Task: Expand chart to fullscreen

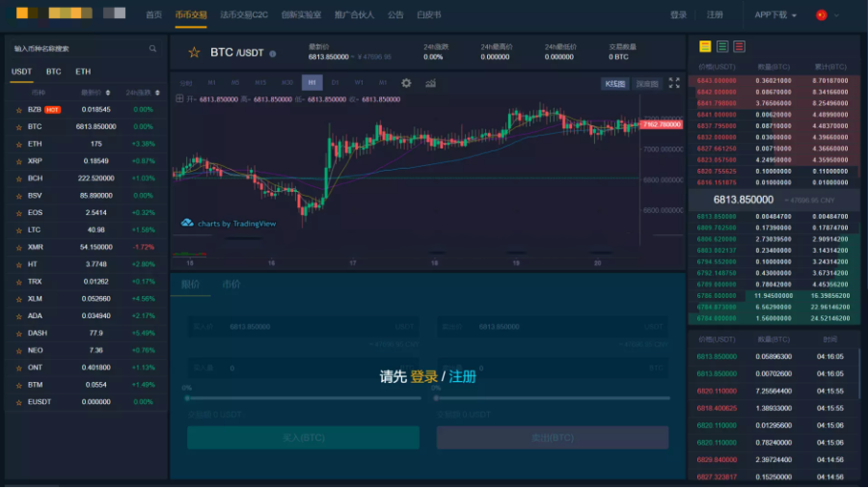Action: click(x=674, y=83)
